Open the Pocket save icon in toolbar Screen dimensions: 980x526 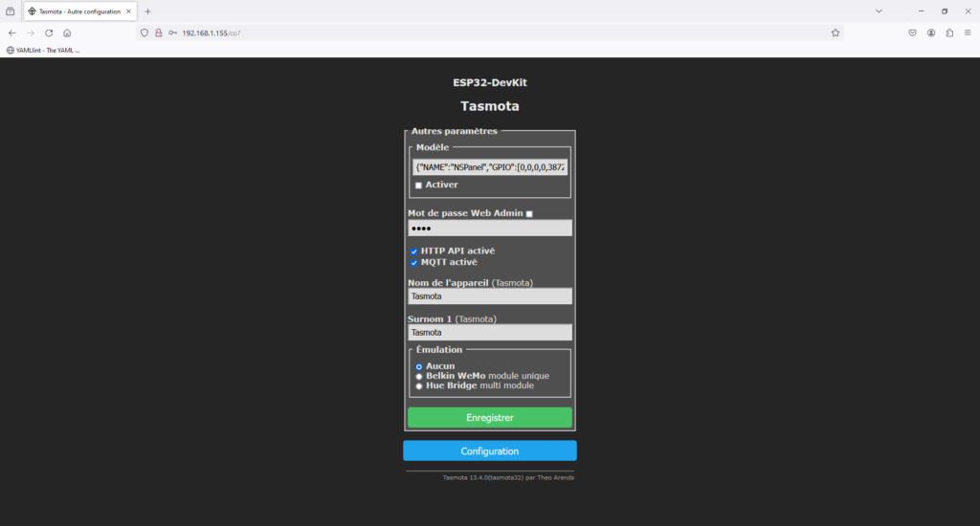point(913,33)
